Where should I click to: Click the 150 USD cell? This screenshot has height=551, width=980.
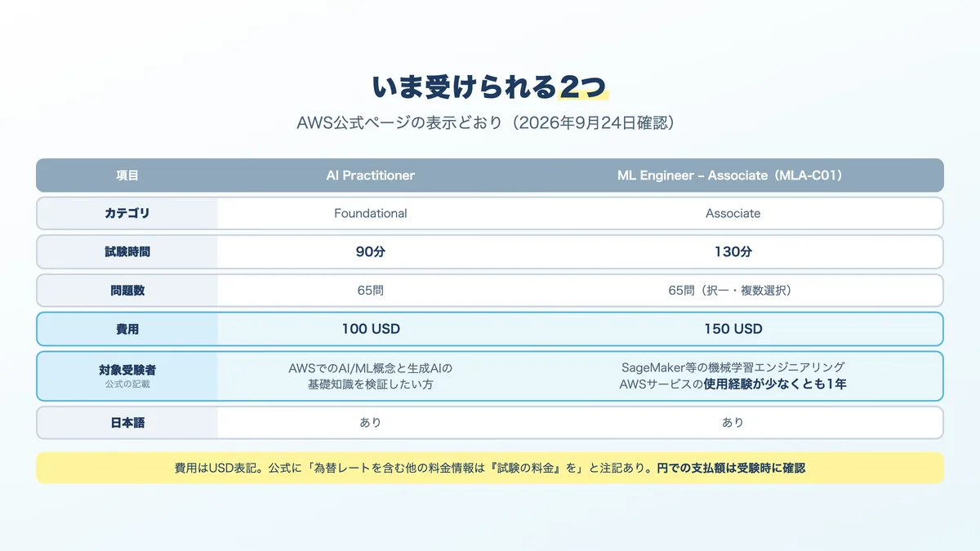(x=733, y=329)
